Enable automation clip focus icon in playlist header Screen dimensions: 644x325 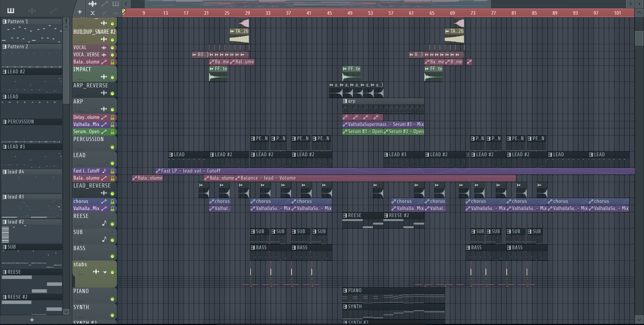[x=104, y=4]
